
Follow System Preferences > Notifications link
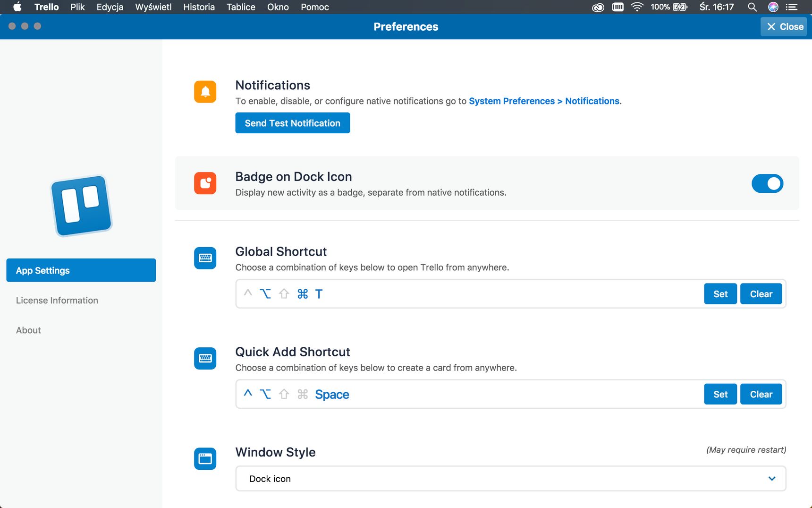545,101
